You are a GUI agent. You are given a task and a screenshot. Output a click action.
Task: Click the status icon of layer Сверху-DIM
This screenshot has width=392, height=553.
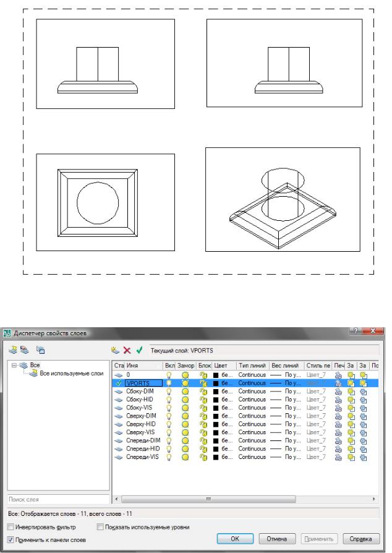pyautogui.click(x=119, y=416)
